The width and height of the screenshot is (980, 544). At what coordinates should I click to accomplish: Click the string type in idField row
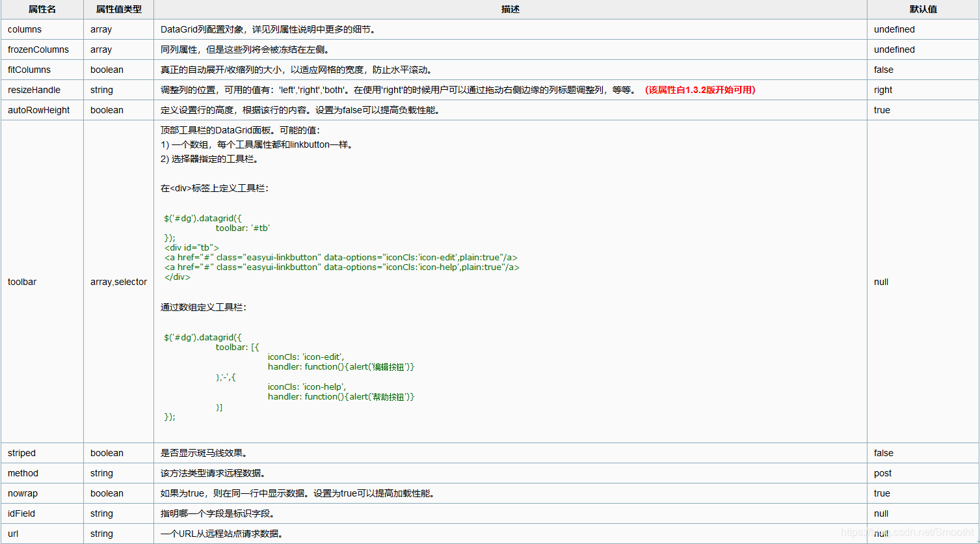tap(101, 513)
